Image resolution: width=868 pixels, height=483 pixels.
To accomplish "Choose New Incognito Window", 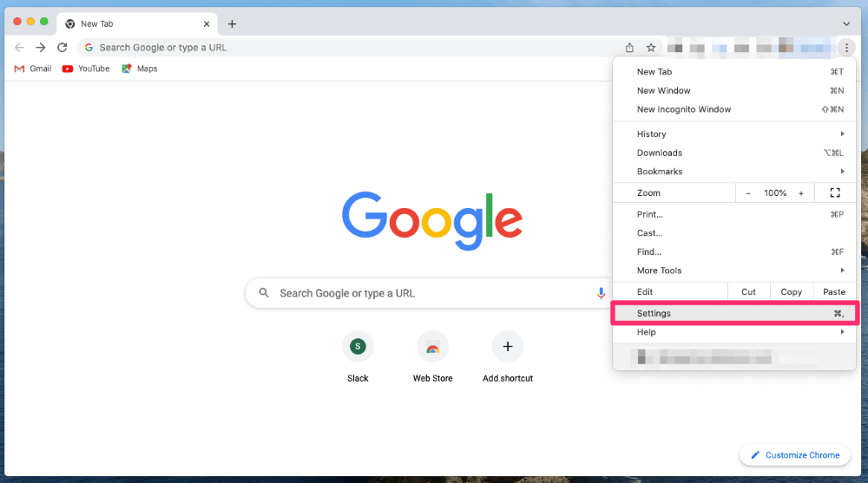I will click(x=734, y=109).
